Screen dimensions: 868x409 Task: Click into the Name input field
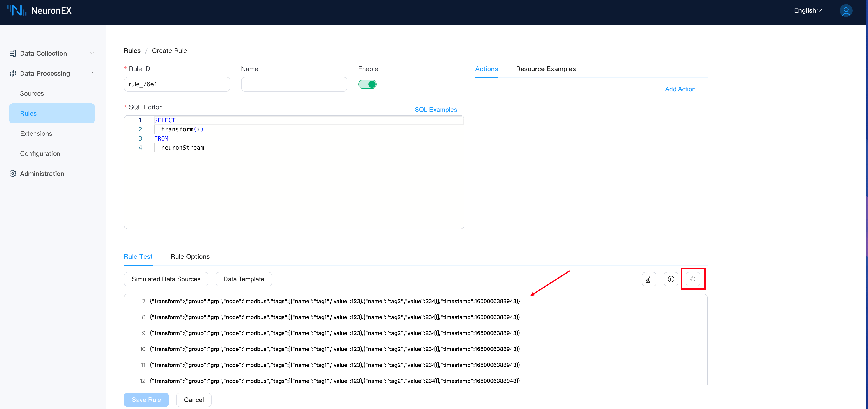point(294,84)
